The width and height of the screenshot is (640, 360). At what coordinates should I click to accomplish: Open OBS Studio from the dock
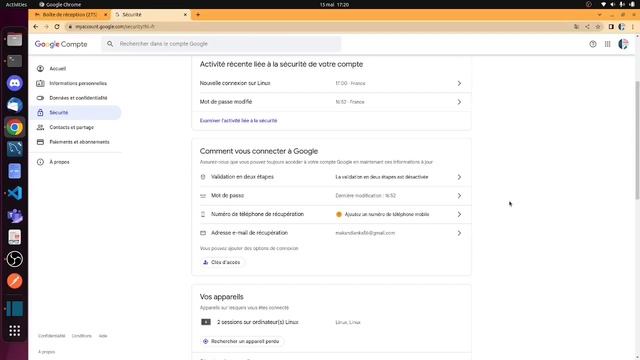pyautogui.click(x=15, y=259)
